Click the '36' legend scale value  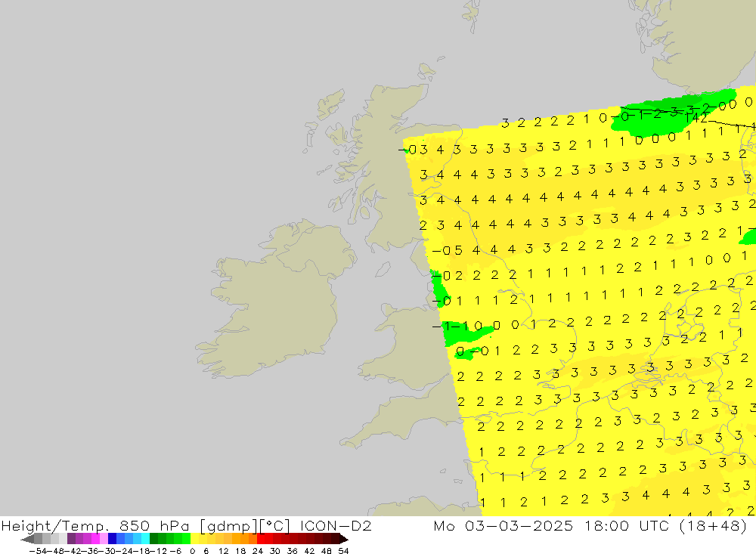292,551
